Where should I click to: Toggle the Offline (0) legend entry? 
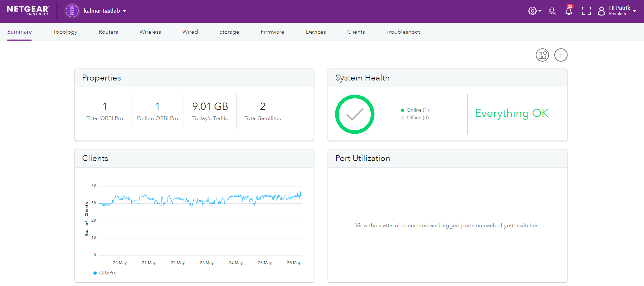point(415,118)
